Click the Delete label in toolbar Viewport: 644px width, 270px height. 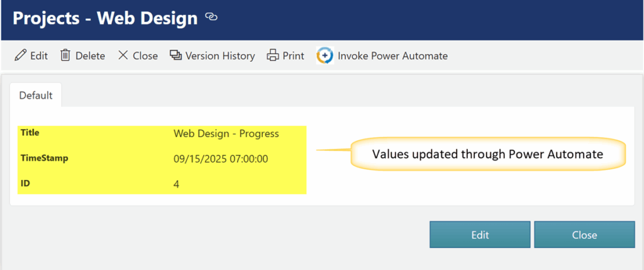pyautogui.click(x=90, y=56)
